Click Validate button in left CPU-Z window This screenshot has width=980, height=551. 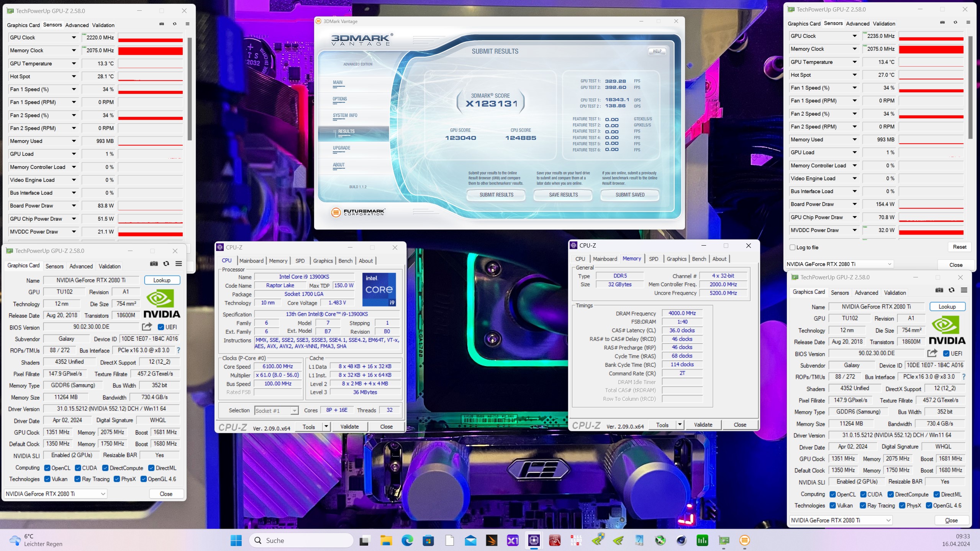click(349, 426)
